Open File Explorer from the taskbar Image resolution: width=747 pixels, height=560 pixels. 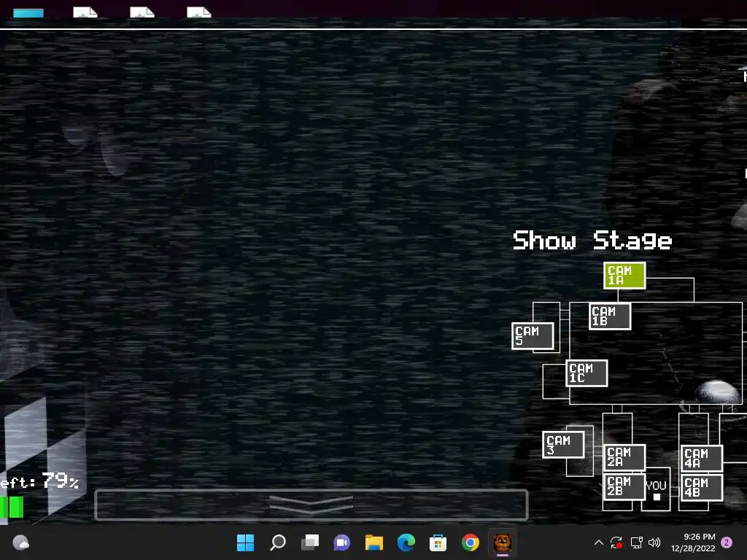374,542
